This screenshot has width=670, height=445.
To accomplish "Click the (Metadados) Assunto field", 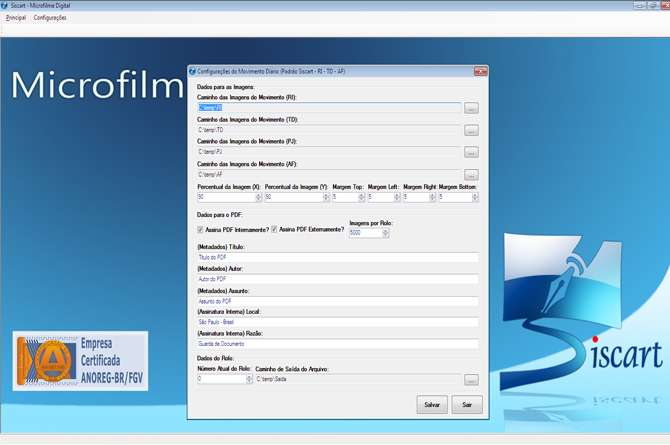I will 338,301.
